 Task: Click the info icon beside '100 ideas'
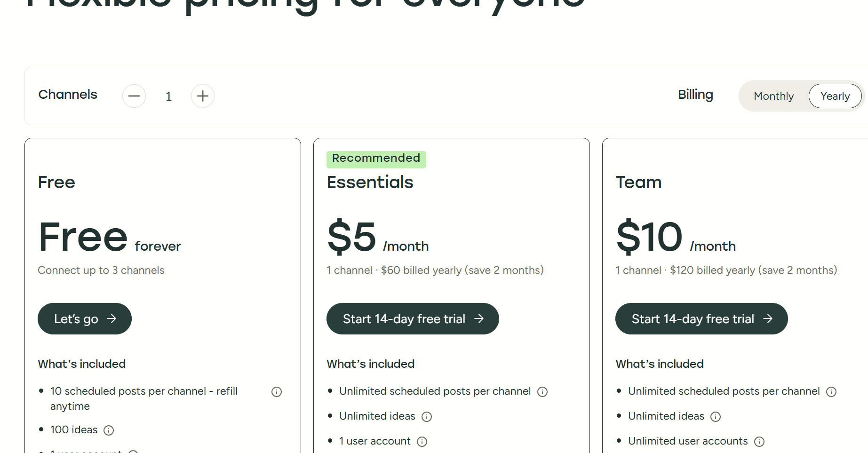(x=109, y=430)
